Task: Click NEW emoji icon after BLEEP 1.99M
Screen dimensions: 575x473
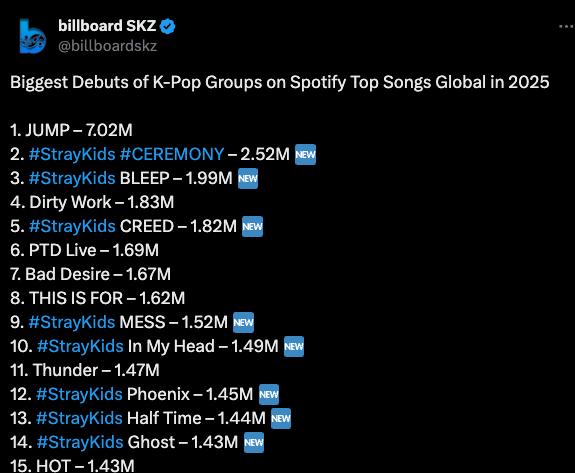Action: tap(248, 179)
